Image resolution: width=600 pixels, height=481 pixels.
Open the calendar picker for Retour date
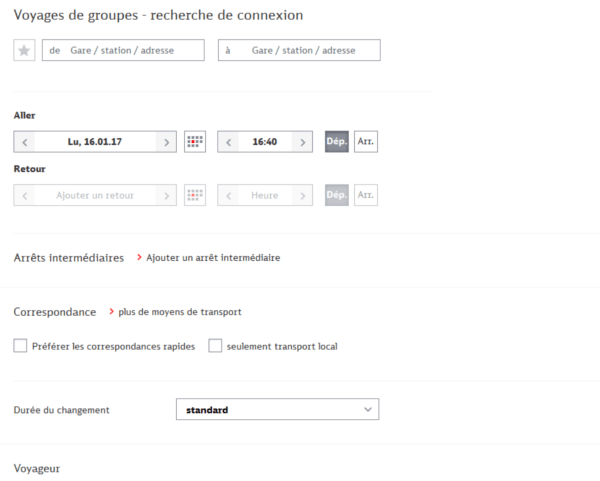point(195,195)
